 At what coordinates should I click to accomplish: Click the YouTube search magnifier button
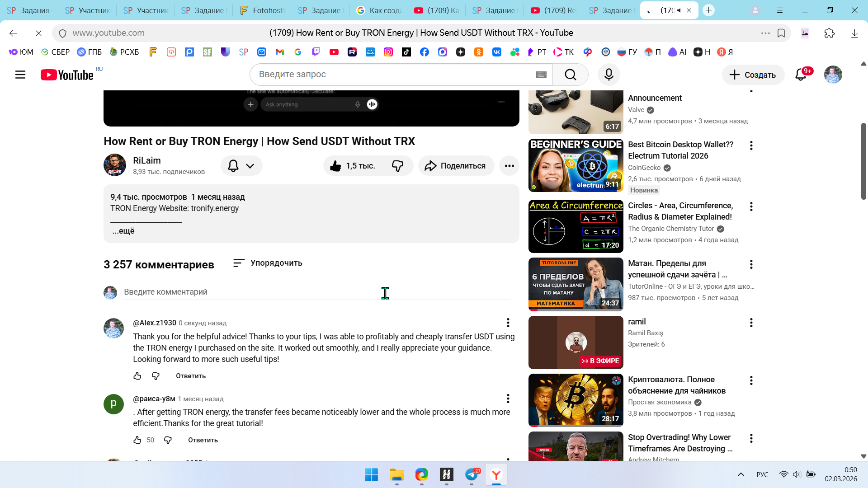570,75
